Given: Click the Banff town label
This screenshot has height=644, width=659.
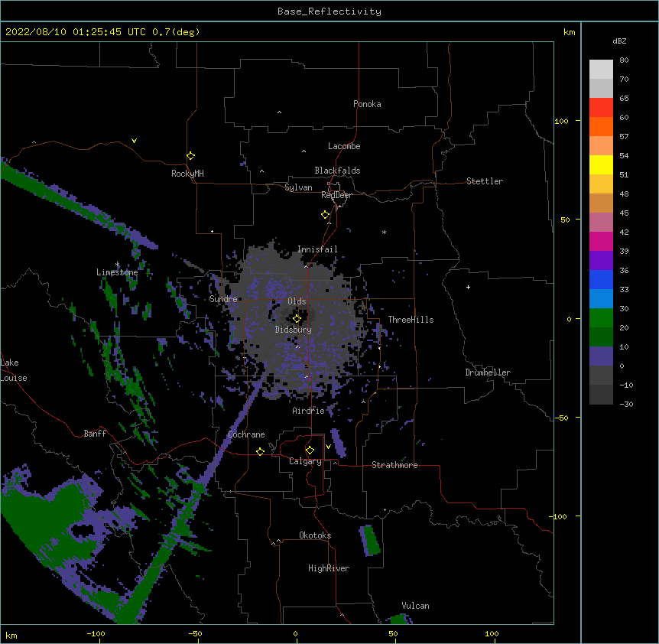Looking at the screenshot, I should (x=95, y=434).
